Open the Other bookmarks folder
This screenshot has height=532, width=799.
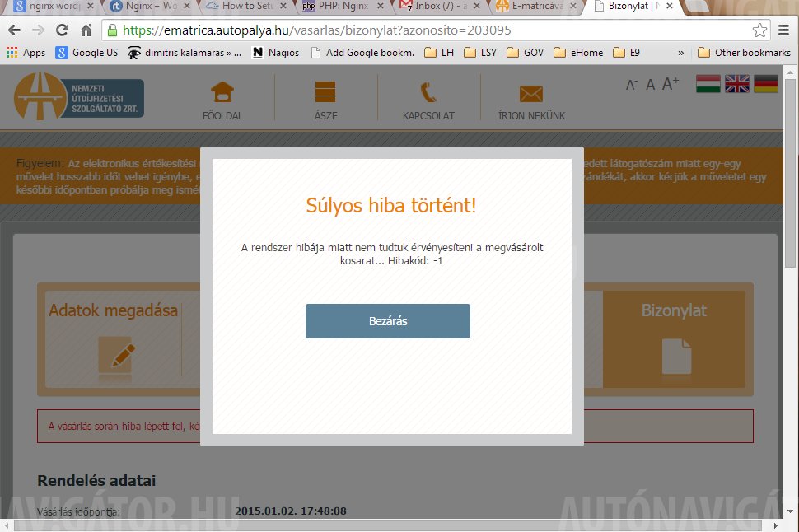(x=744, y=53)
